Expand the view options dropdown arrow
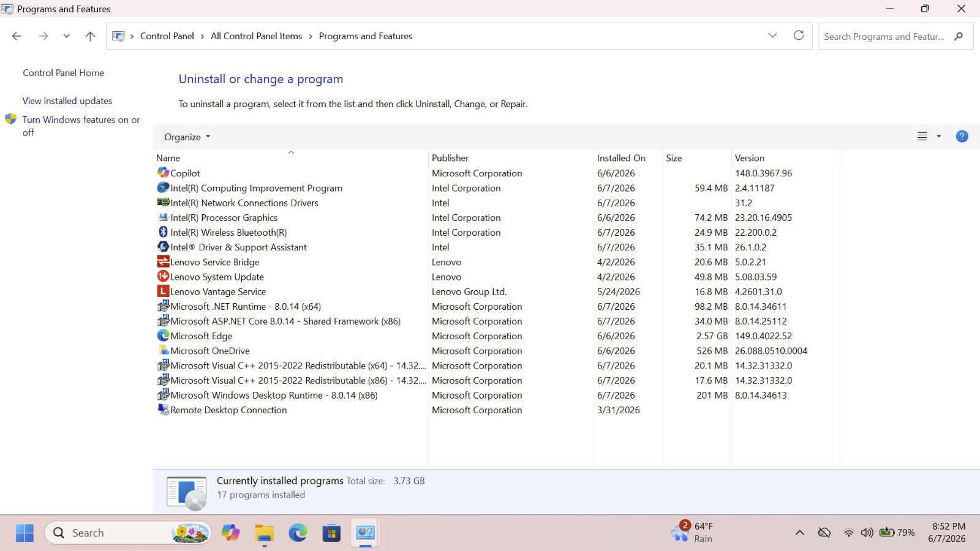The width and height of the screenshot is (980, 551). (x=939, y=137)
